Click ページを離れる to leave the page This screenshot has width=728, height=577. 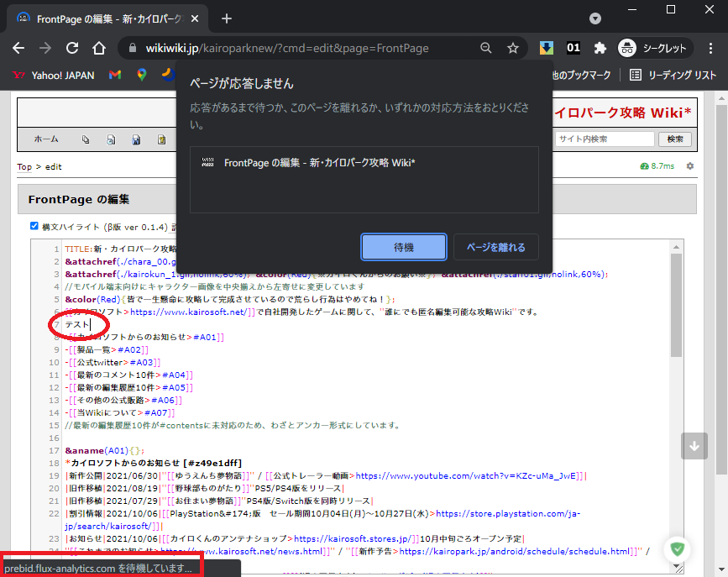(x=496, y=247)
